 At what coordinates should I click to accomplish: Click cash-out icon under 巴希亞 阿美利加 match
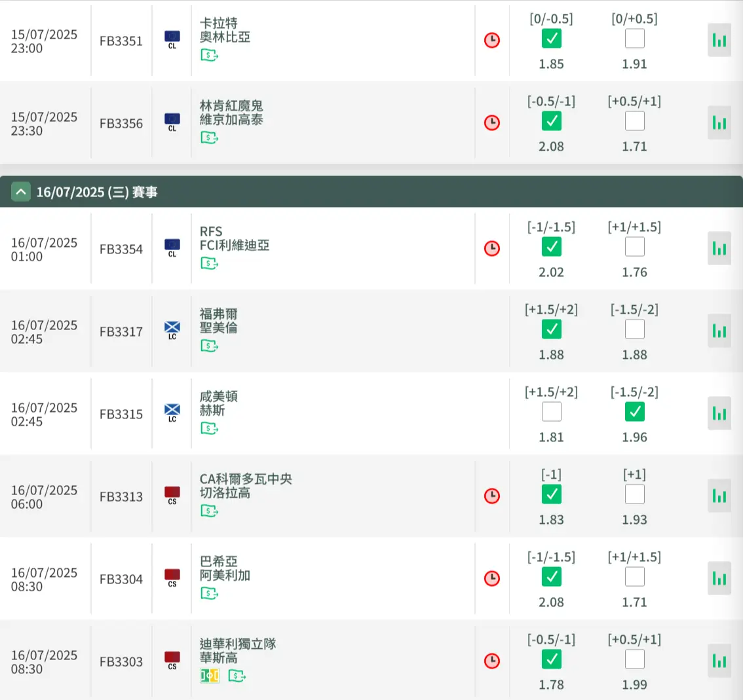pyautogui.click(x=209, y=594)
